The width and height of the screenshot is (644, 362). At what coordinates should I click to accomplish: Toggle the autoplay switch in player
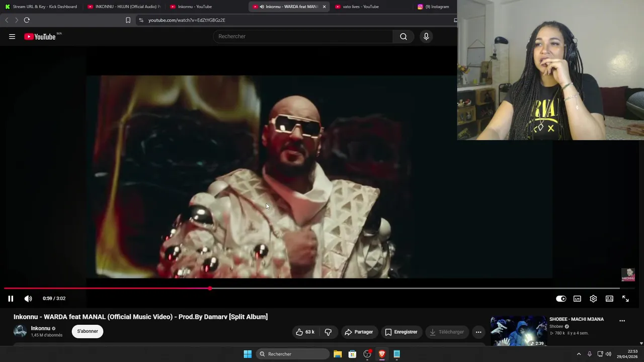click(x=561, y=299)
